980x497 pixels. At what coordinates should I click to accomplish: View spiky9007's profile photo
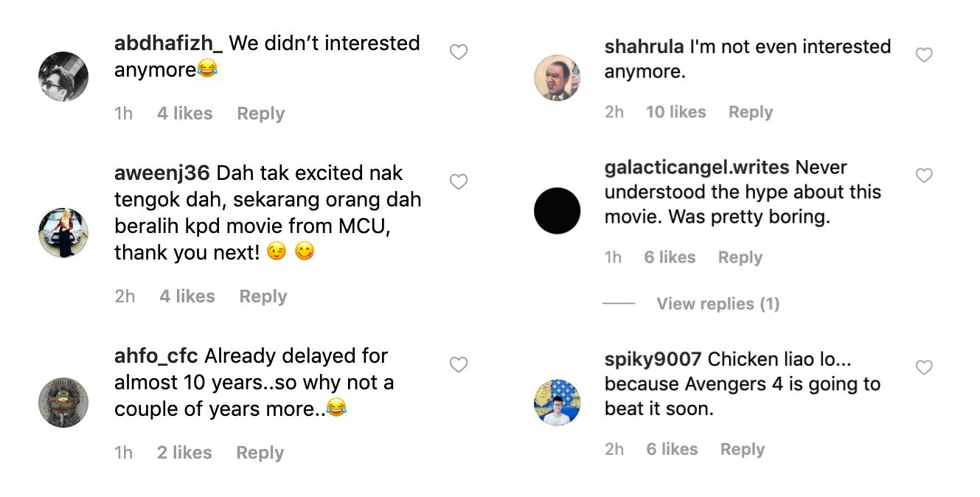(x=557, y=403)
